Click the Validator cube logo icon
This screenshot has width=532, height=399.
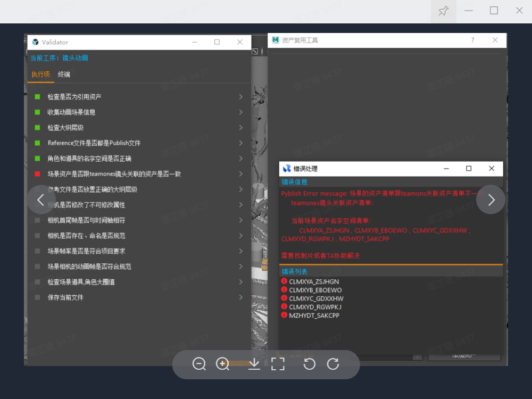(35, 42)
